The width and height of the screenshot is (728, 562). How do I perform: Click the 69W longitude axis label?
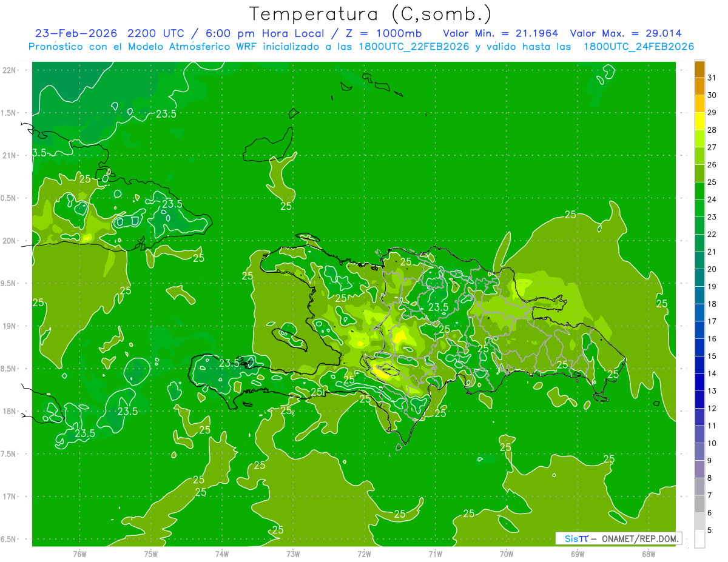pyautogui.click(x=578, y=554)
